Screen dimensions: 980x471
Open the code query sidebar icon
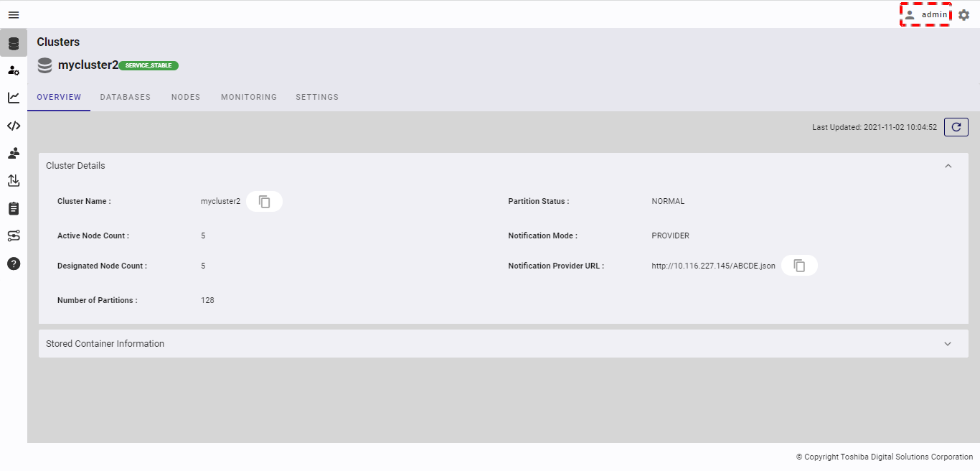[14, 126]
